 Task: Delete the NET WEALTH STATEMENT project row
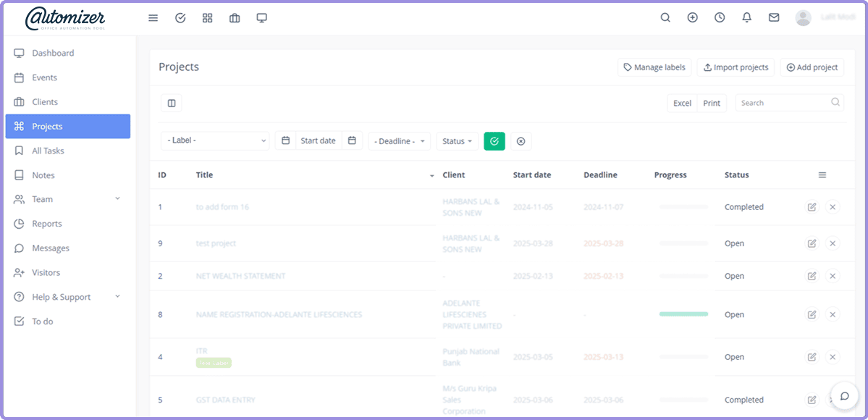pos(833,276)
